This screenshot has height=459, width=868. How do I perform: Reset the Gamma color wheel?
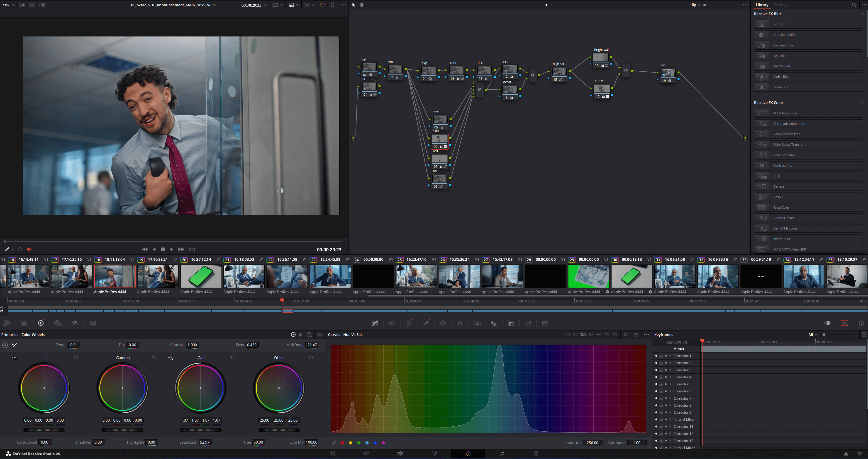(154, 358)
